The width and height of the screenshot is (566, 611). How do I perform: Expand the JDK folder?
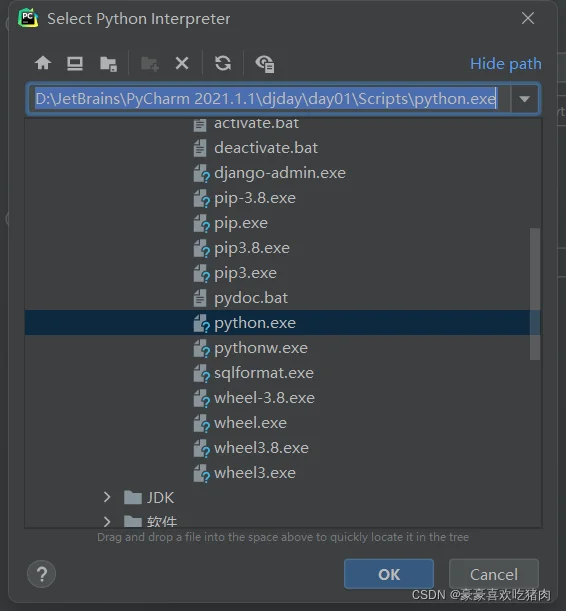pyautogui.click(x=107, y=497)
